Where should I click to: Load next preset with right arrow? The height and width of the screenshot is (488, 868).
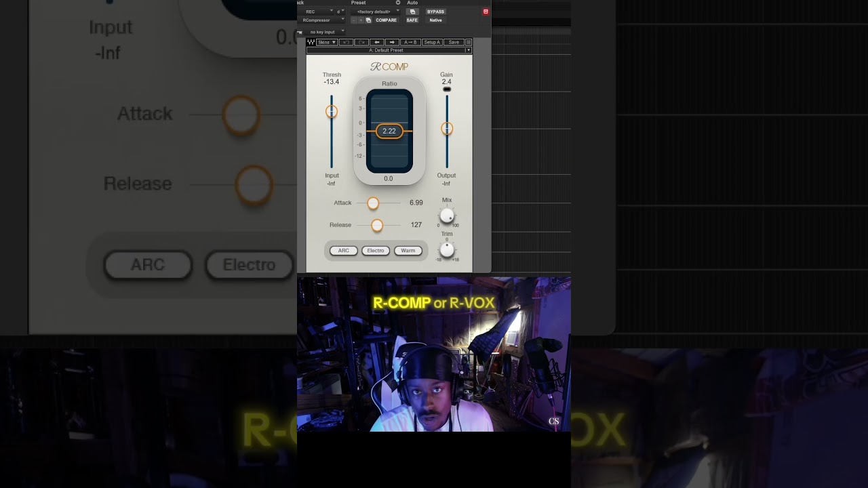[392, 42]
